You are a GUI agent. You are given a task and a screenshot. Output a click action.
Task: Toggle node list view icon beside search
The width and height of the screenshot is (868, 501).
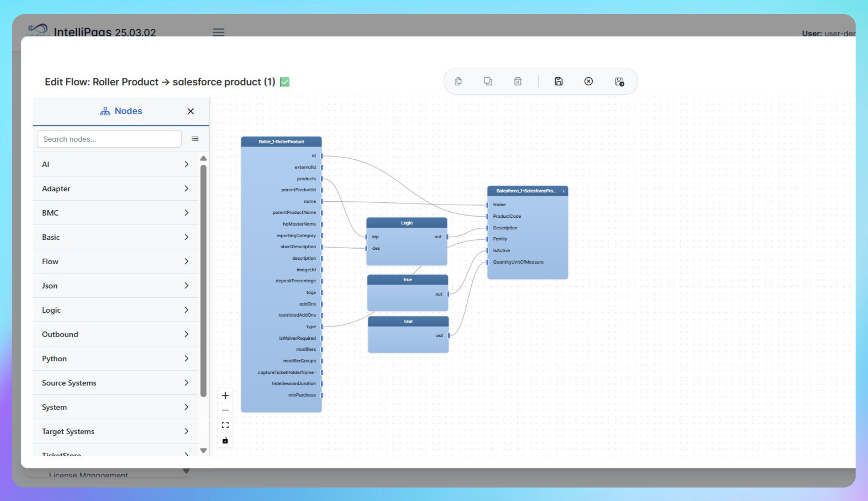pos(195,139)
